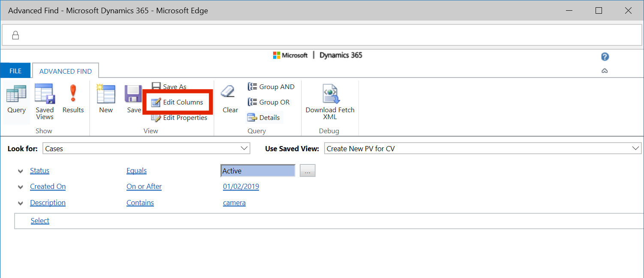Open the help question mark icon

[x=605, y=57]
